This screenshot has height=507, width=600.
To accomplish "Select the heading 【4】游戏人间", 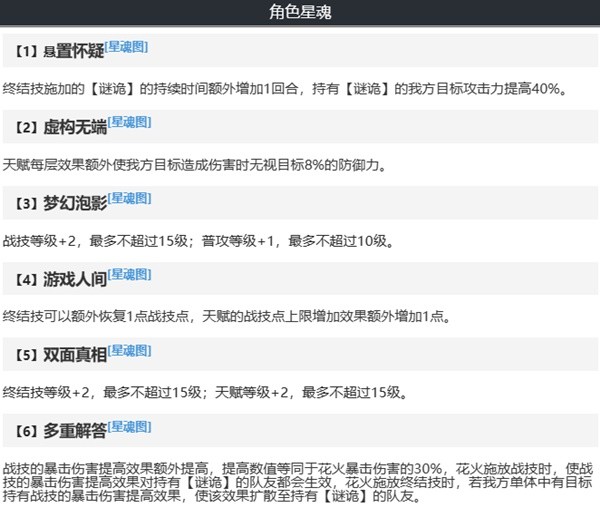I will point(62,279).
